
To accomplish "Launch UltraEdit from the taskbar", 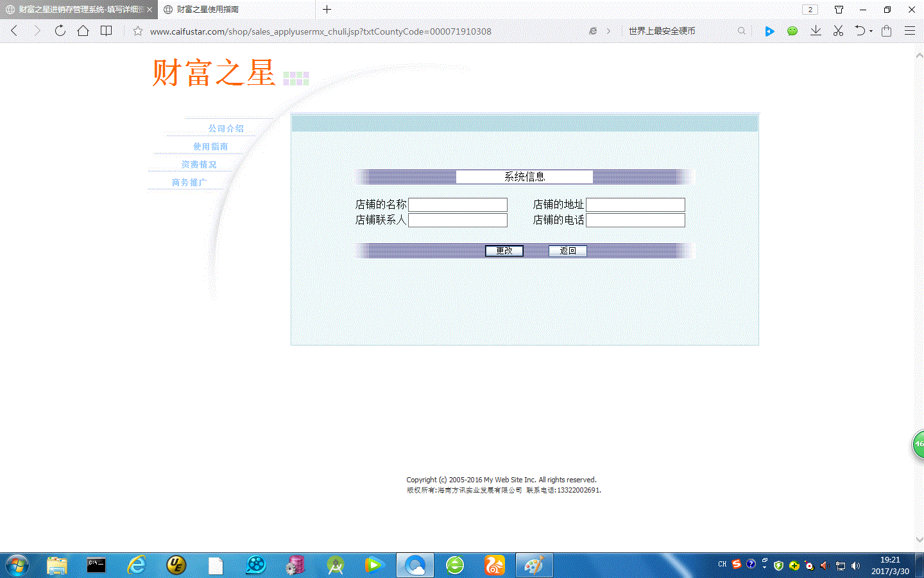I will (x=176, y=565).
